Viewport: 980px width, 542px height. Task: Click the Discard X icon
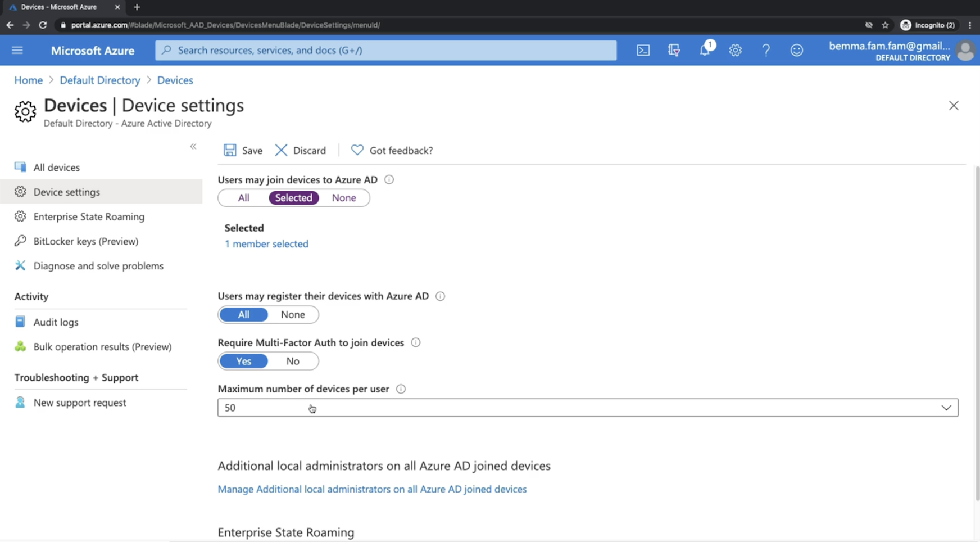[281, 150]
